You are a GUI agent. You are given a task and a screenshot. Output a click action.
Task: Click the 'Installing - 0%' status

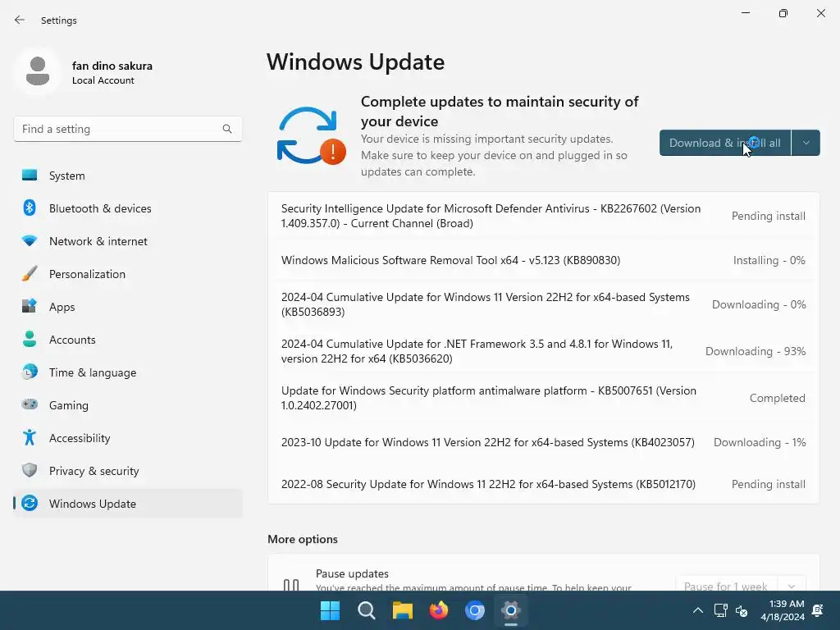(769, 260)
